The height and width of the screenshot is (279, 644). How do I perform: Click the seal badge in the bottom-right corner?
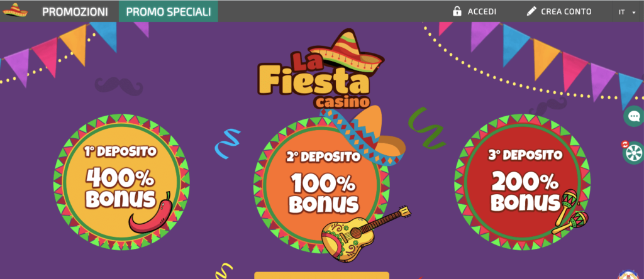(630, 275)
